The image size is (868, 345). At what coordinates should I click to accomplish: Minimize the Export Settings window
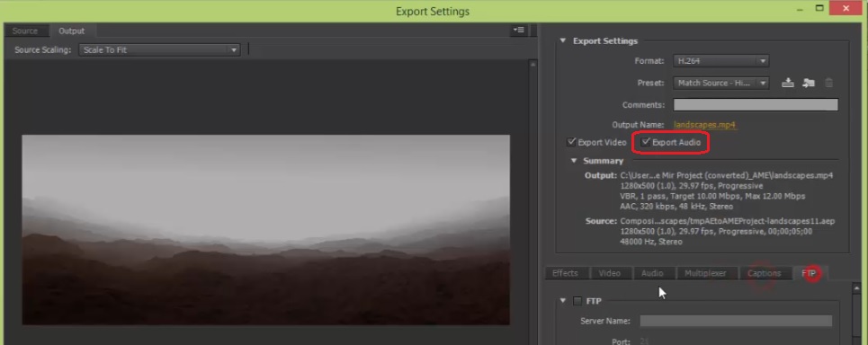800,8
